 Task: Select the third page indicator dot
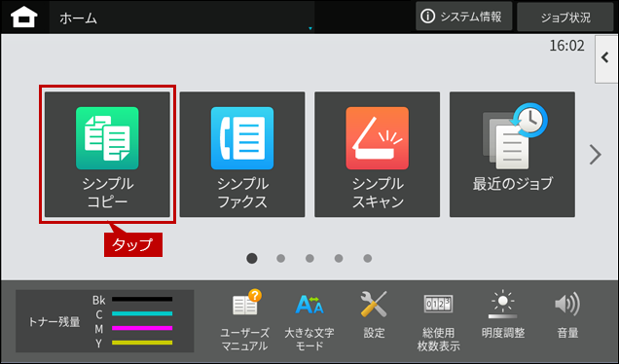tap(309, 259)
